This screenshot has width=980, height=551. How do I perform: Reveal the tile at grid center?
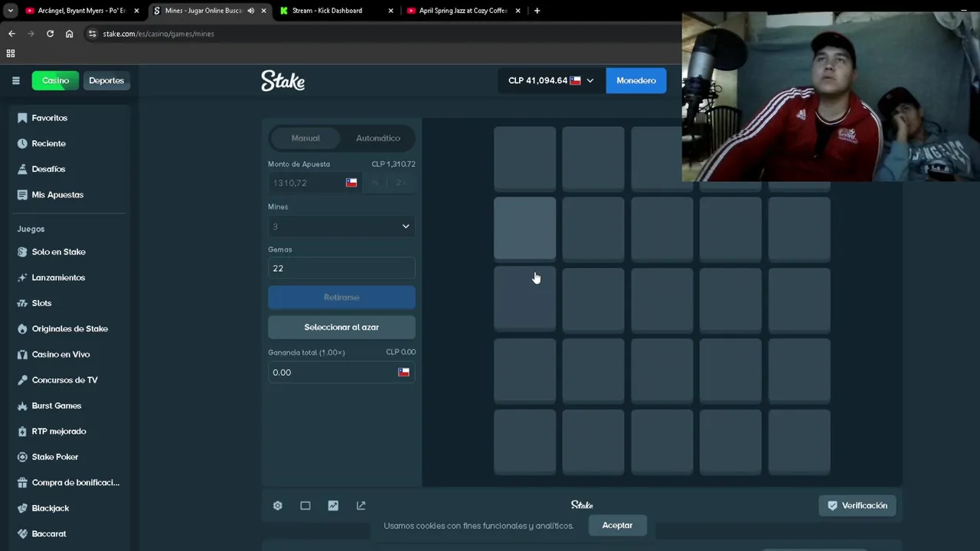click(662, 300)
